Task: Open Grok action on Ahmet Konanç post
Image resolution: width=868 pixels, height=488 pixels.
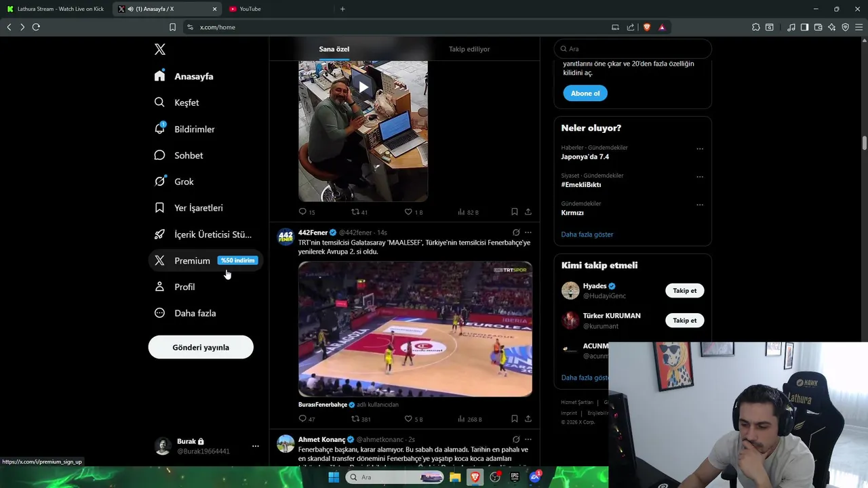Action: coord(516,439)
